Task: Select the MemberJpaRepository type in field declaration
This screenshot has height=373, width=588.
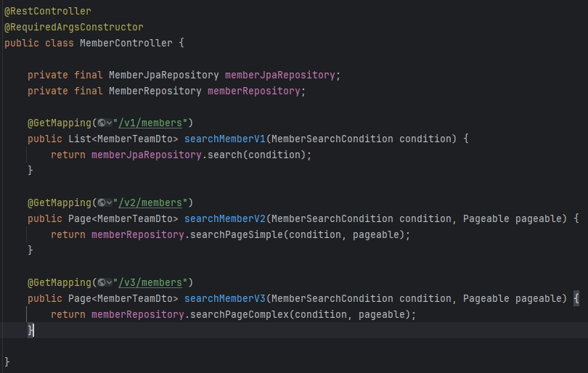Action: click(164, 75)
